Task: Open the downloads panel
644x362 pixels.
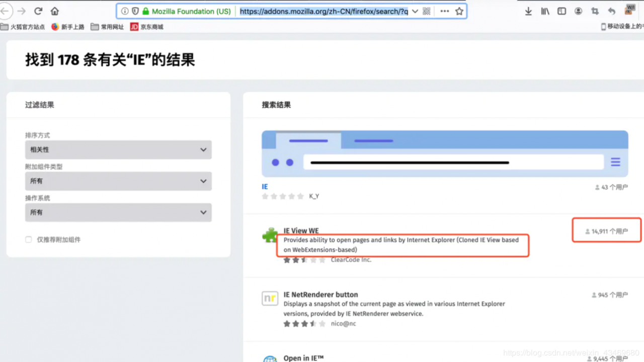Action: tap(528, 11)
